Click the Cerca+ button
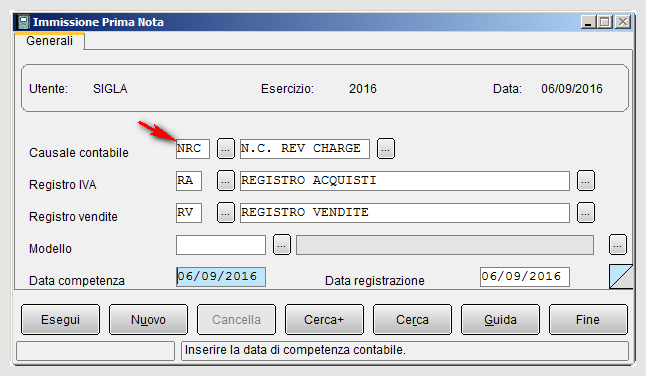 pyautogui.click(x=324, y=320)
